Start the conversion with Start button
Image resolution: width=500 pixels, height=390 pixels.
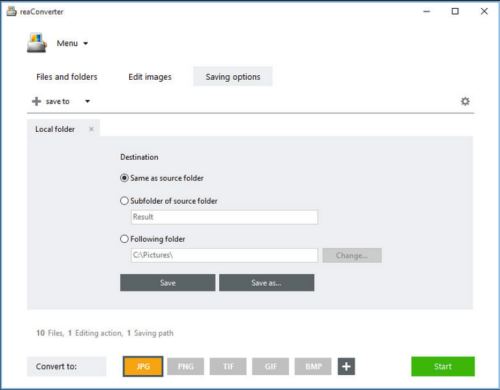click(x=443, y=366)
